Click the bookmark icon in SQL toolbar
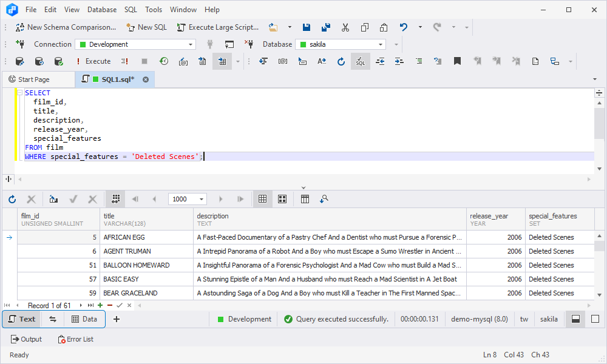Image resolution: width=607 pixels, height=364 pixels. pos(457,61)
